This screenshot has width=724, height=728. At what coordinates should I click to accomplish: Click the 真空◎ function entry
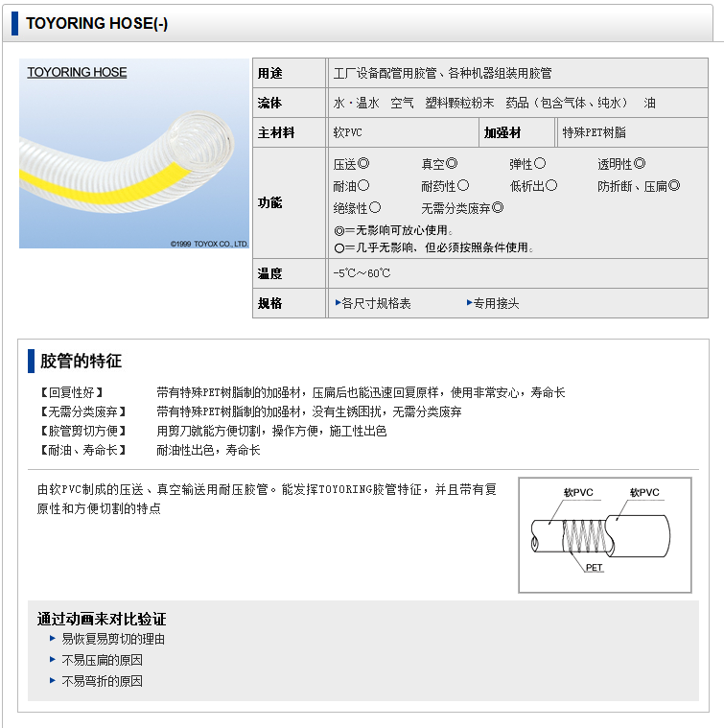point(439,164)
